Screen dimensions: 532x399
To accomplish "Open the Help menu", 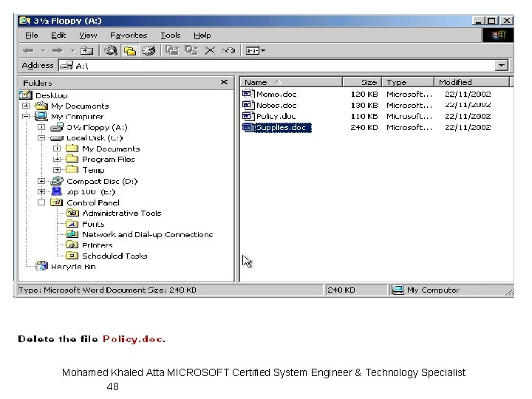I will [x=202, y=35].
